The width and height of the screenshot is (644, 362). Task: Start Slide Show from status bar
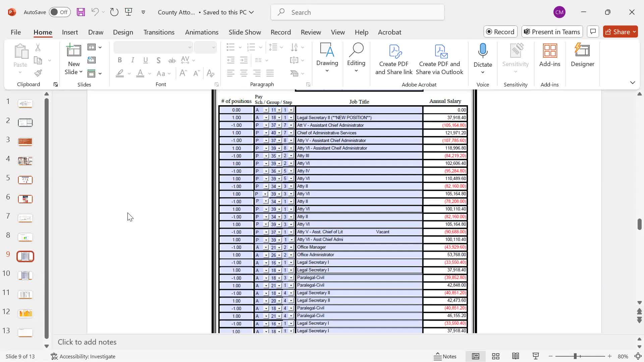coord(536,356)
